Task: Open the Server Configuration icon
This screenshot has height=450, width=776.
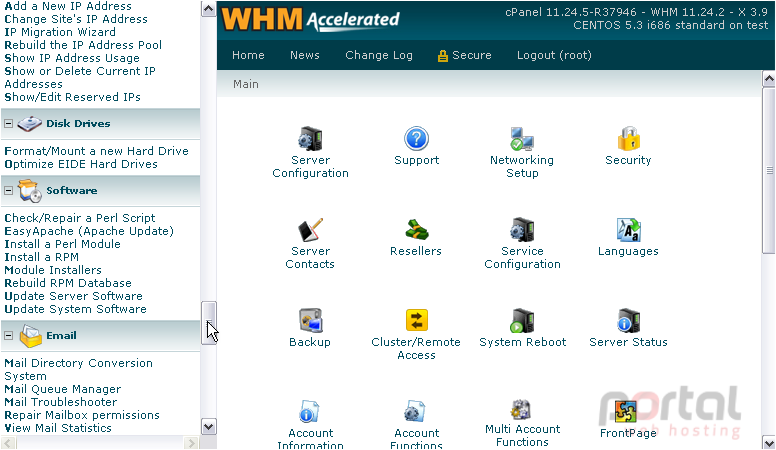Action: [310, 139]
